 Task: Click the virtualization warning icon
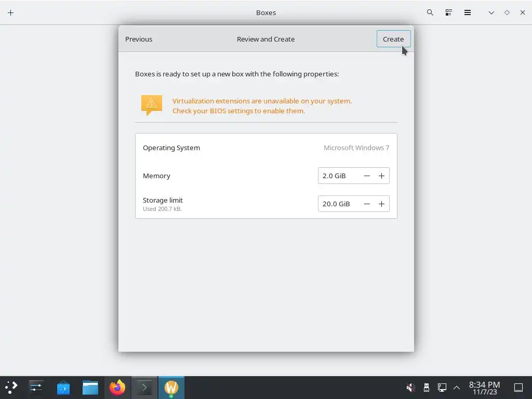(x=152, y=105)
